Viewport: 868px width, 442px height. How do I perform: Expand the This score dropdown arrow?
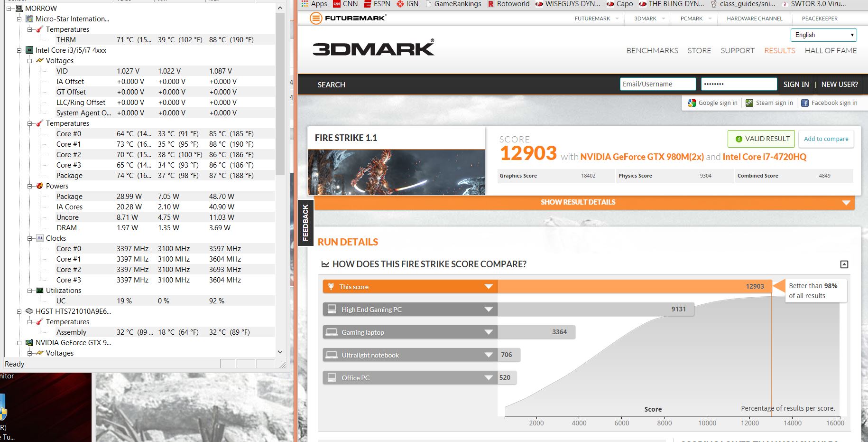pos(489,286)
